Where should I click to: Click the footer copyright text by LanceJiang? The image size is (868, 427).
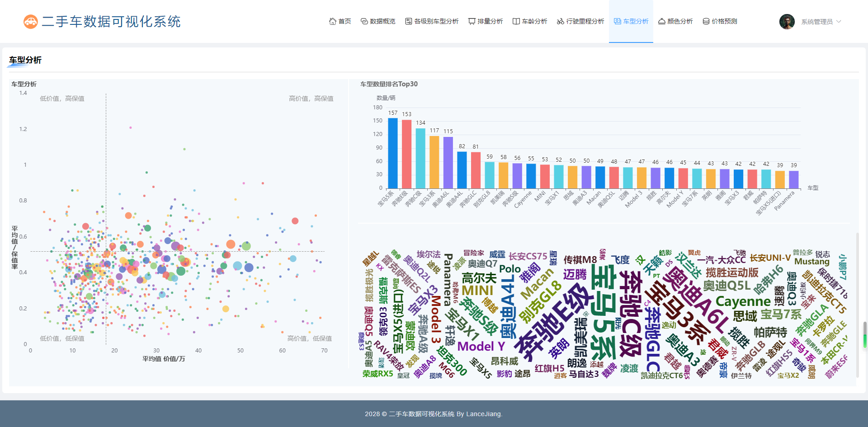click(434, 414)
